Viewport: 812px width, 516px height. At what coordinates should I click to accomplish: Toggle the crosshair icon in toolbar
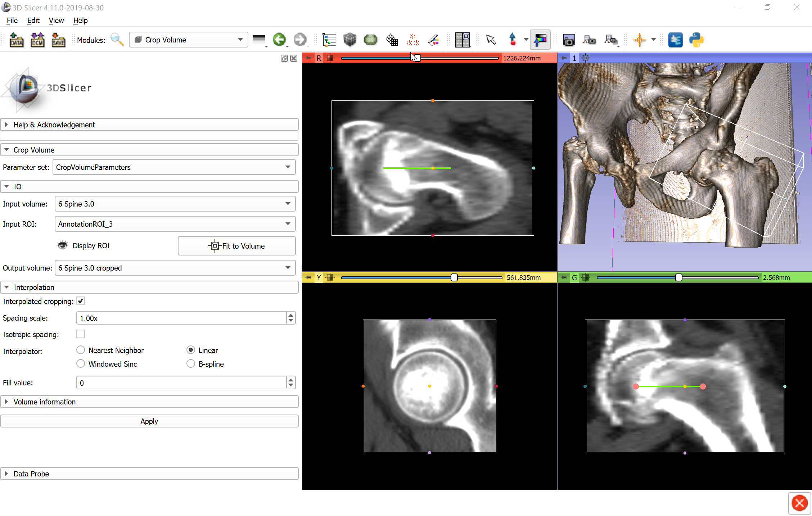click(640, 40)
